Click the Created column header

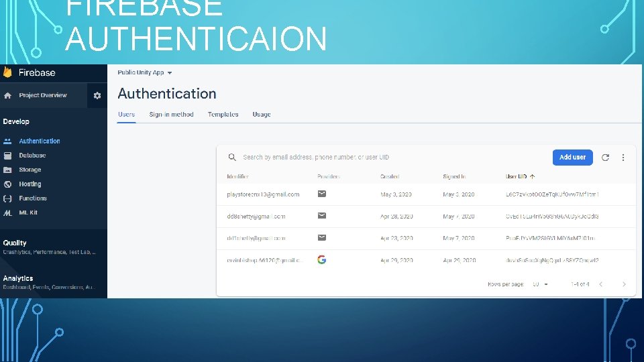[389, 176]
